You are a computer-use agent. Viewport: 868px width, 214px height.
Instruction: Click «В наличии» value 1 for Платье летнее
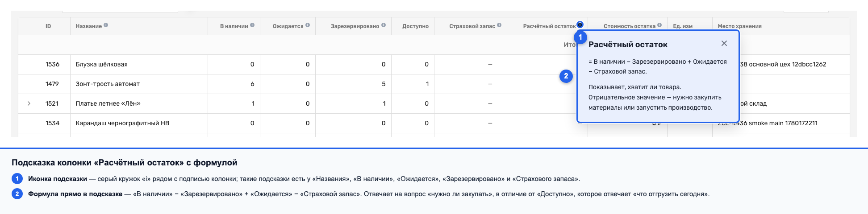(253, 103)
